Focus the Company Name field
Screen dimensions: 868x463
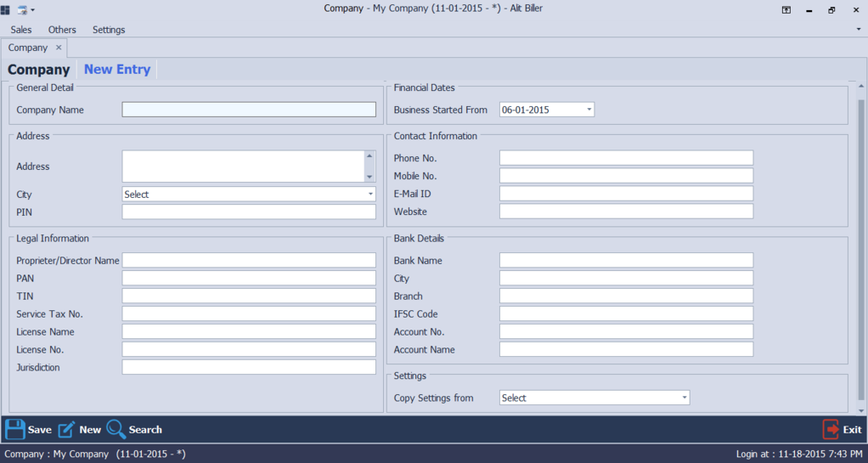click(249, 110)
